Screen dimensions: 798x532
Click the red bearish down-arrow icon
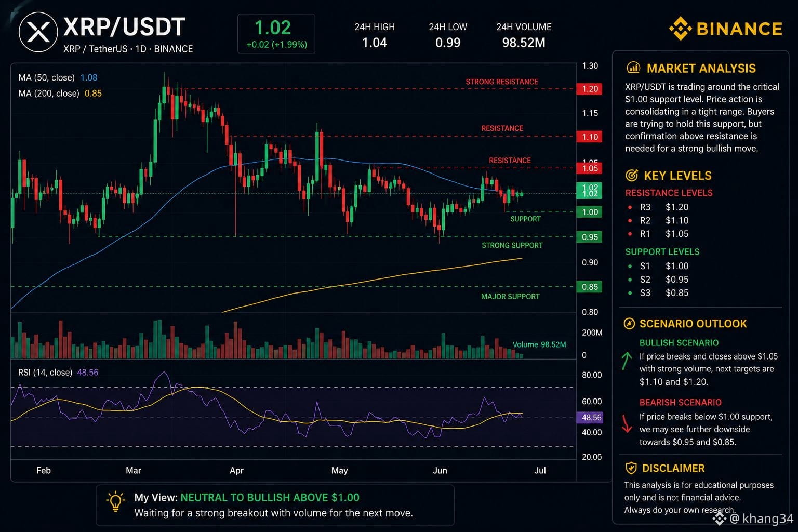tap(627, 423)
